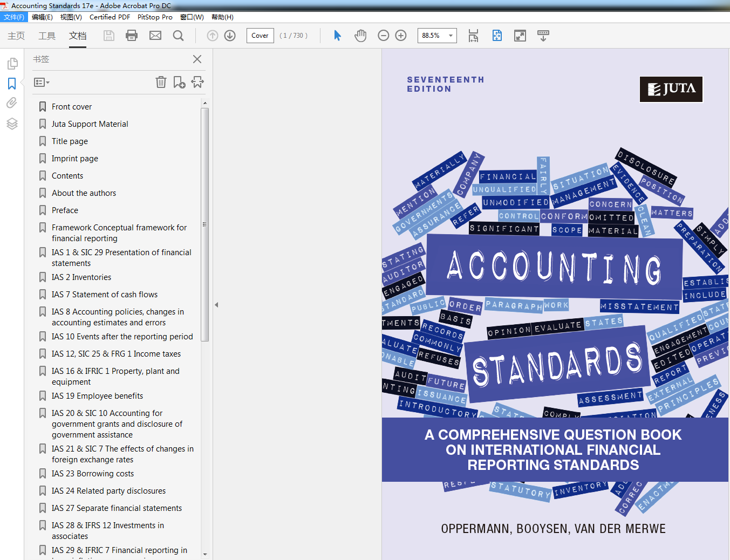Jump to IAS 12 Income taxes bookmark
Screen dimensions: 730x560
(x=116, y=354)
